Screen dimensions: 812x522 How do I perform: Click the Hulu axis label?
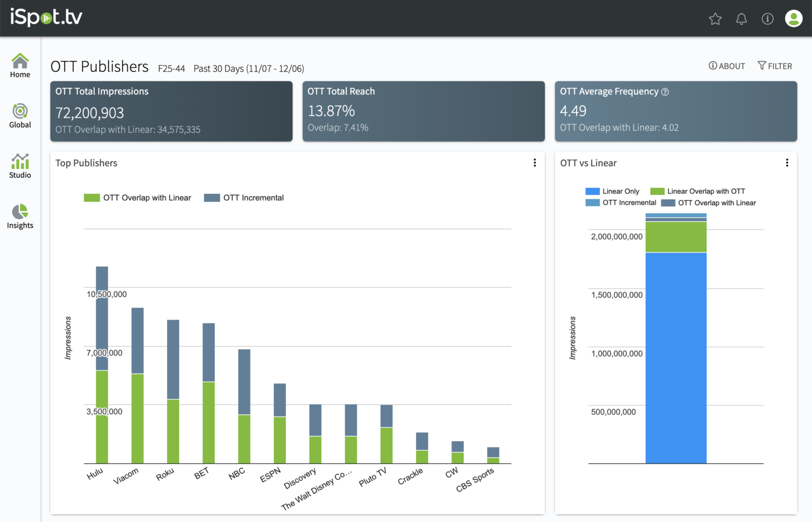95,474
